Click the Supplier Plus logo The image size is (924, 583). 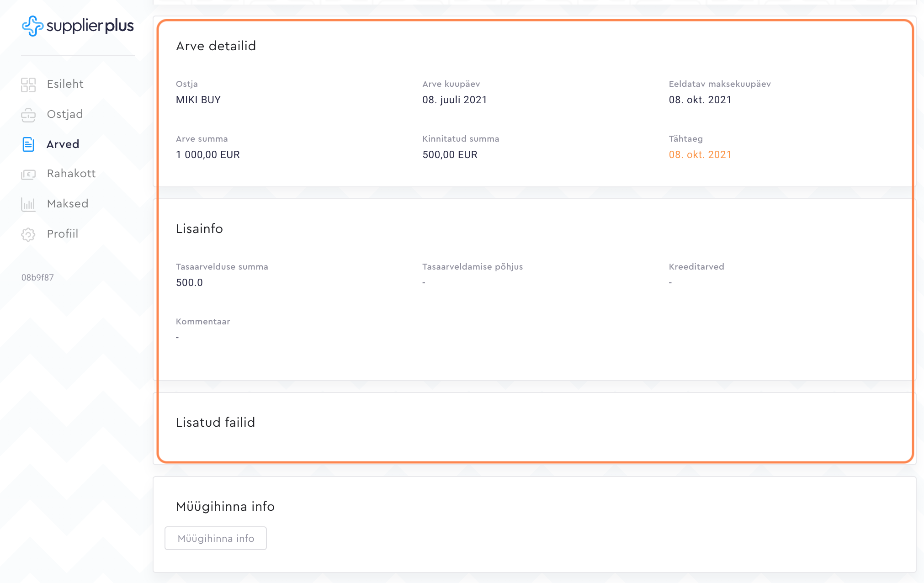pyautogui.click(x=78, y=26)
